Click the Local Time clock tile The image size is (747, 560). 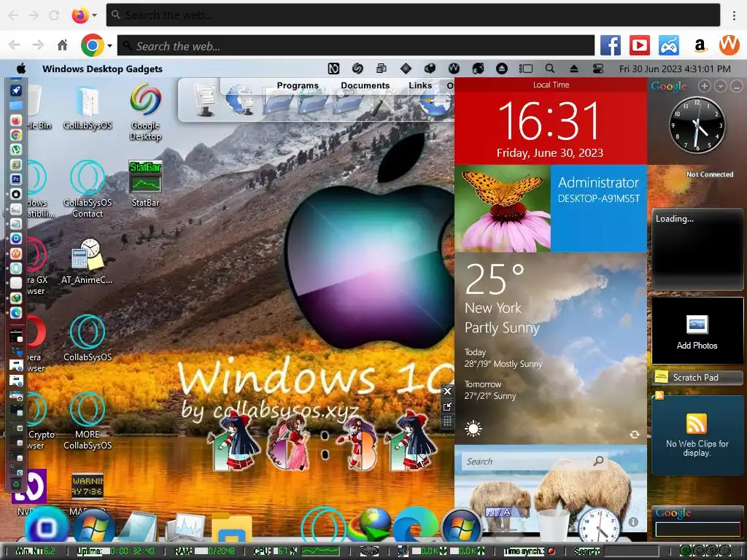[x=551, y=121]
